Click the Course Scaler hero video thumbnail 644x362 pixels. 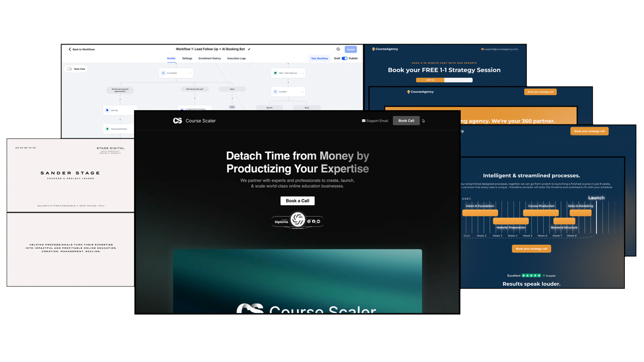[298, 281]
